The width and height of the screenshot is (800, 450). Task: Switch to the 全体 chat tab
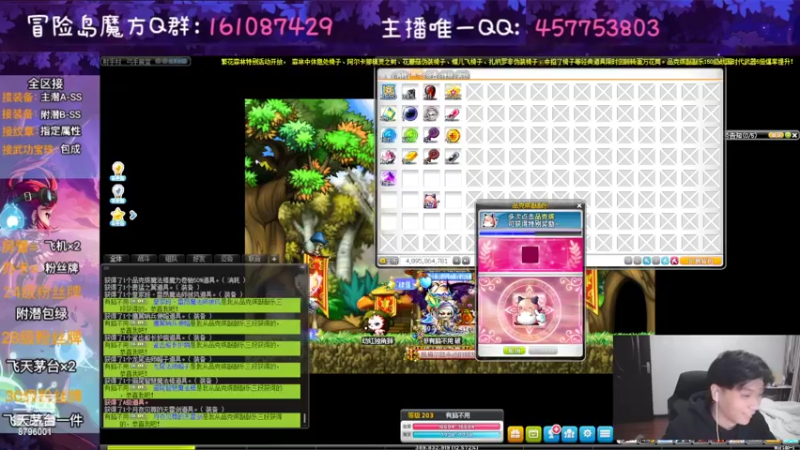point(116,259)
